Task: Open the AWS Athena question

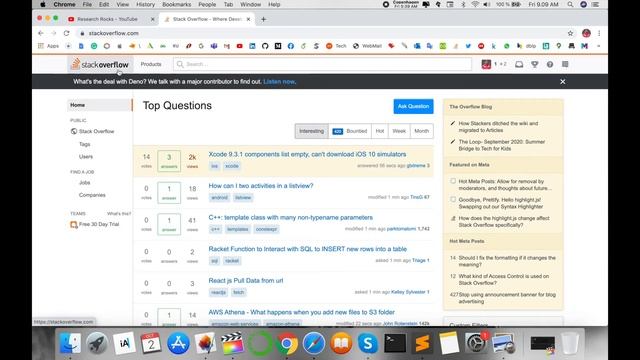Action: pyautogui.click(x=302, y=312)
